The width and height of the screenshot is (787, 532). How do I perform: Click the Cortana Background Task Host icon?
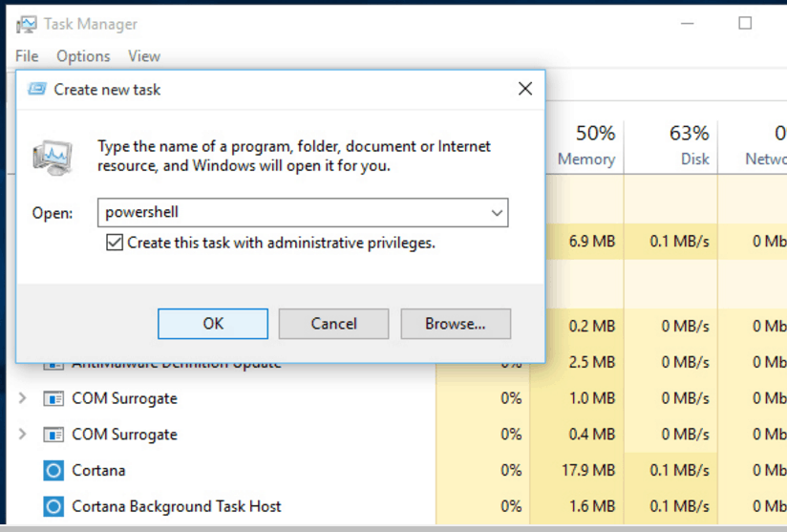[x=53, y=507]
